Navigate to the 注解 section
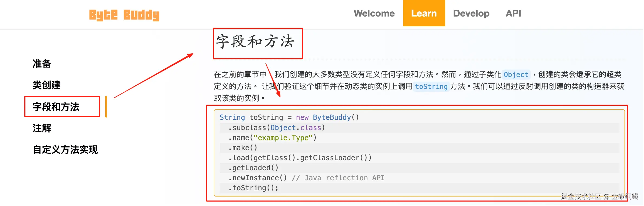The image size is (644, 206). 42,128
